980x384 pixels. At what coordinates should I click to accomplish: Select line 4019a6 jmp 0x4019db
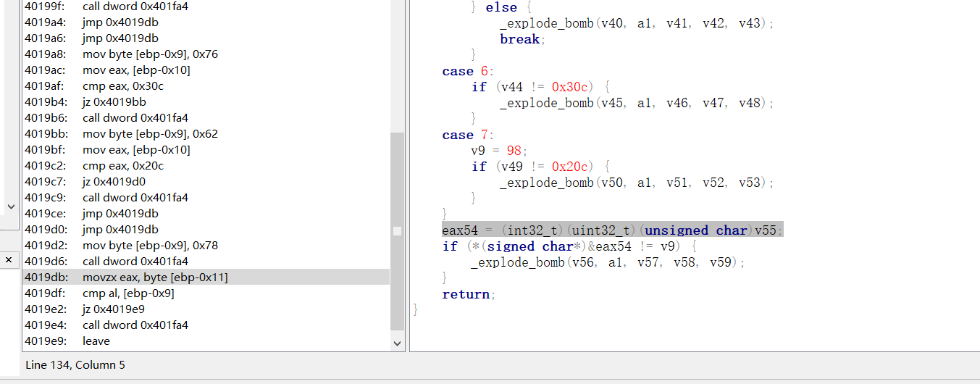(x=206, y=38)
